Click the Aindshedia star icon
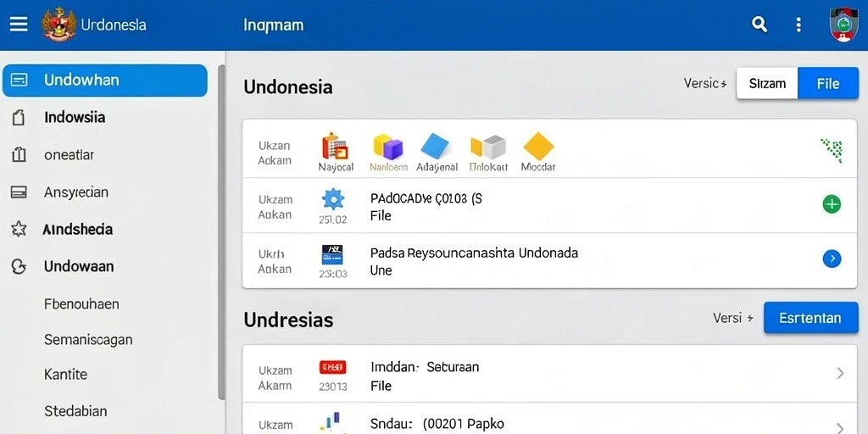The image size is (868, 434). click(x=19, y=229)
